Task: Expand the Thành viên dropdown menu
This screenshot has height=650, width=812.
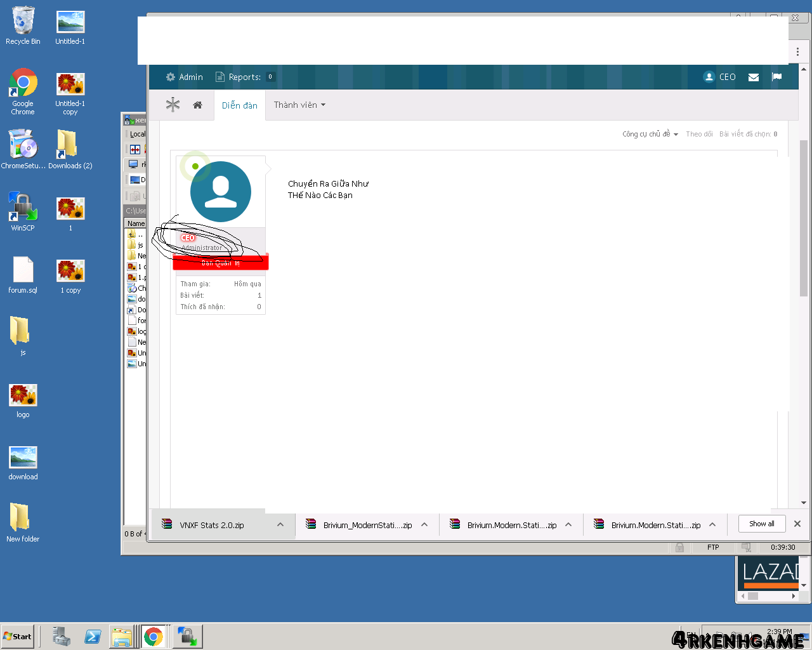Action: (299, 105)
